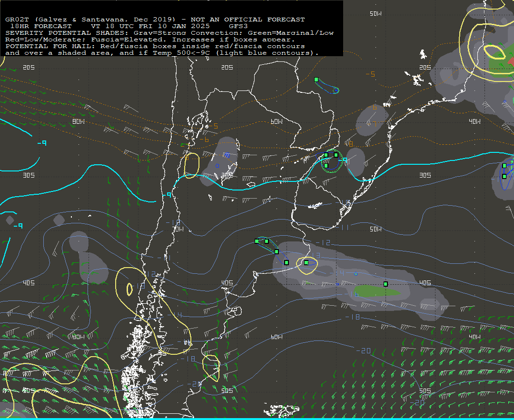Select the orange -8 contour label
514x420 pixels.
(x=349, y=144)
